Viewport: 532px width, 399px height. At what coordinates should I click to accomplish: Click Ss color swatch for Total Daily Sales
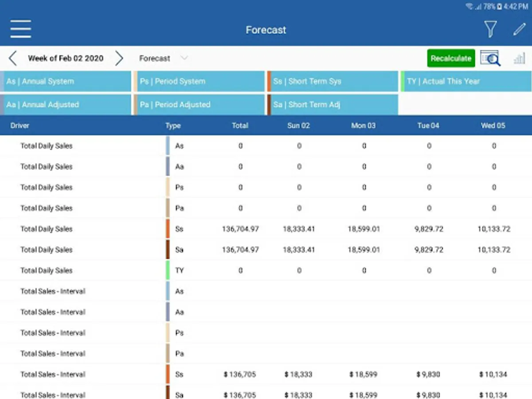coord(168,229)
